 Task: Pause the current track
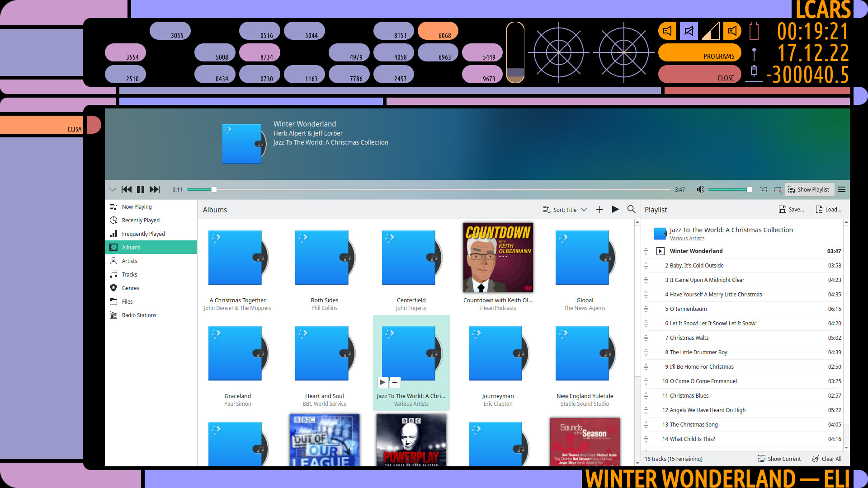coord(141,189)
